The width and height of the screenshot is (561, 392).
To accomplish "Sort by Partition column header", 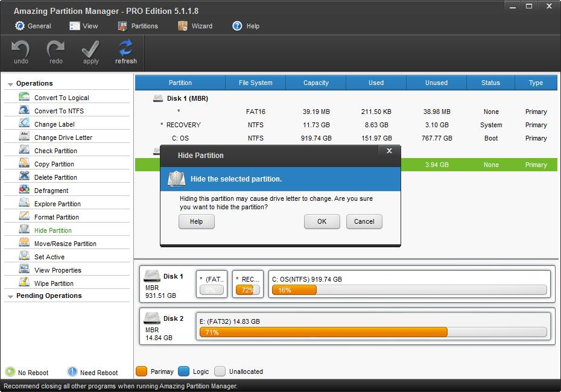I will [180, 83].
